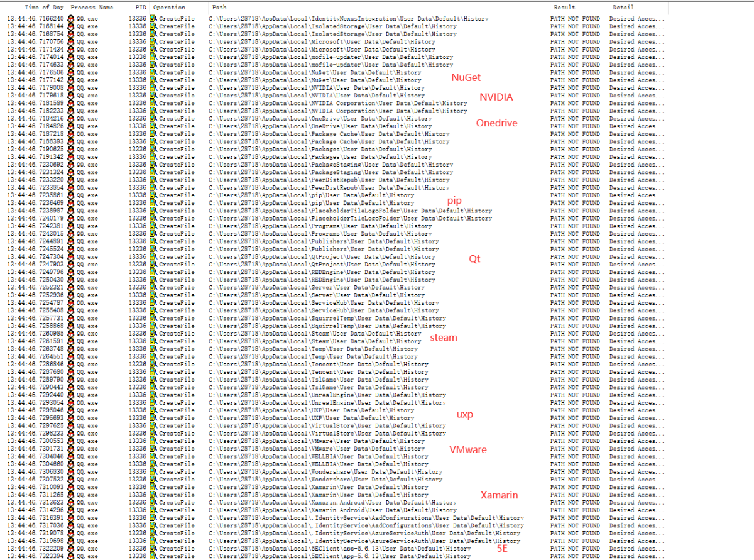The width and height of the screenshot is (754, 560).
Task: Click the QQ icon in the 13:44:46.7286846 row
Action: pyautogui.click(x=71, y=364)
